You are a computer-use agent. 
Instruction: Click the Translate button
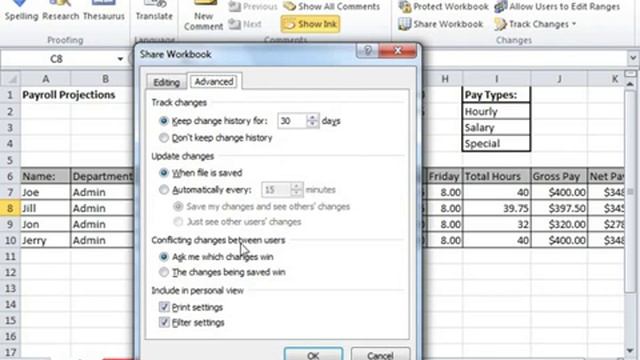click(154, 11)
